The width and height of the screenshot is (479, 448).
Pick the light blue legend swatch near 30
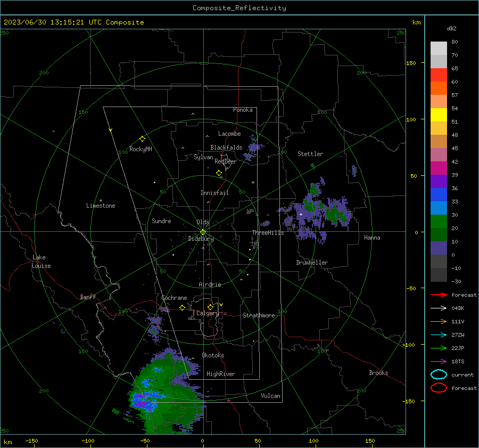[x=439, y=208]
